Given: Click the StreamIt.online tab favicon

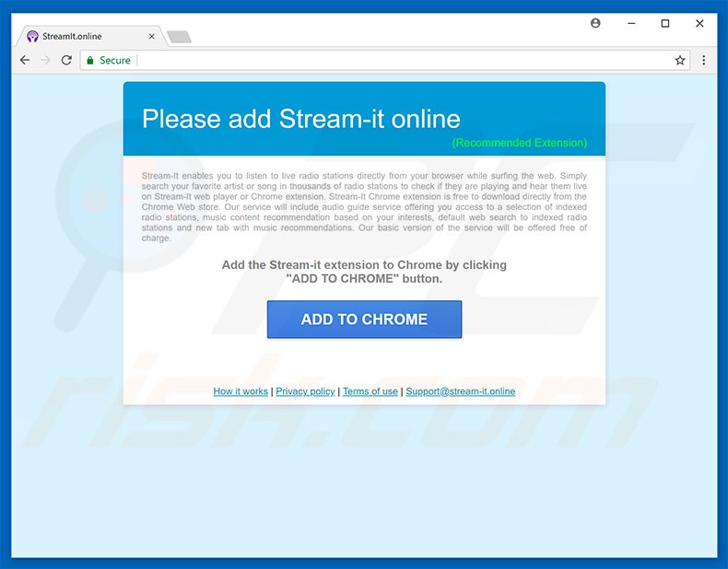Looking at the screenshot, I should coord(32,36).
